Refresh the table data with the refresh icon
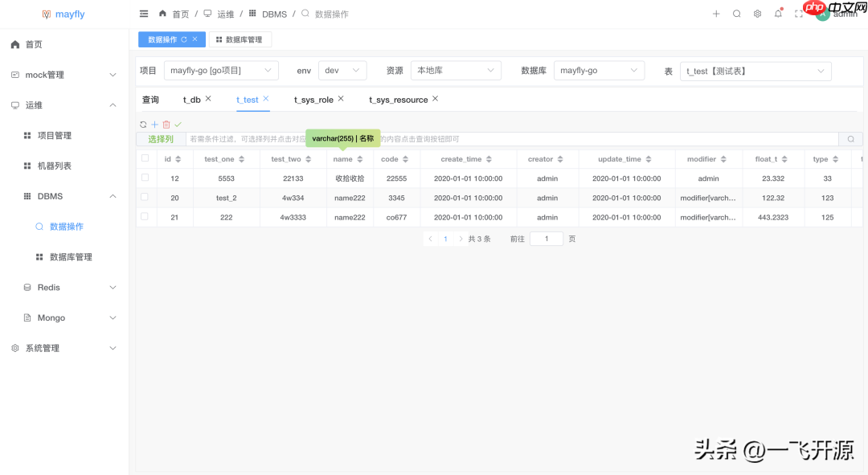This screenshot has width=868, height=475. pos(141,125)
